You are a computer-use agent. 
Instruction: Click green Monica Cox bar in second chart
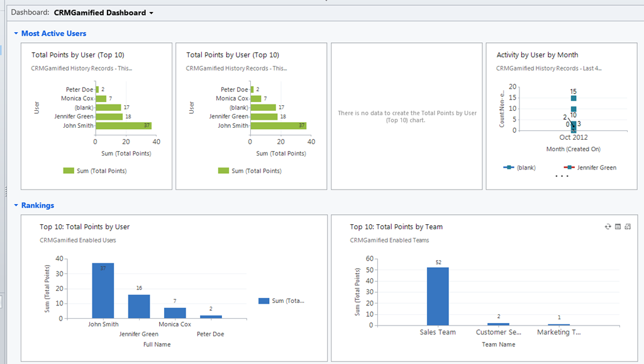click(256, 99)
